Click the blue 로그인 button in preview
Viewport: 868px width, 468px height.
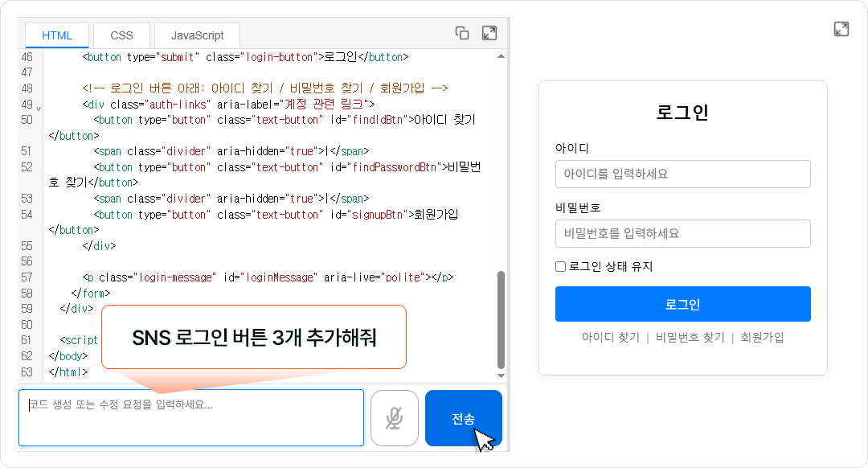tap(682, 304)
